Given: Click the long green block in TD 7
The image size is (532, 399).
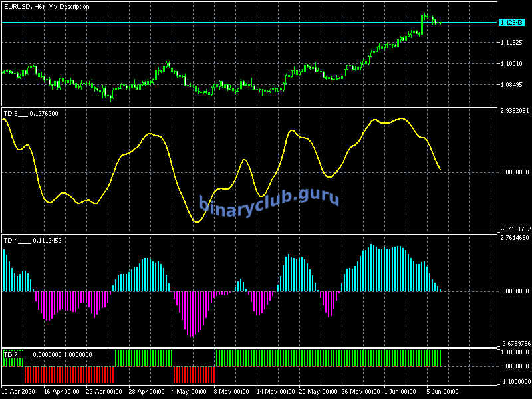Looking at the screenshot, I should (328, 358).
